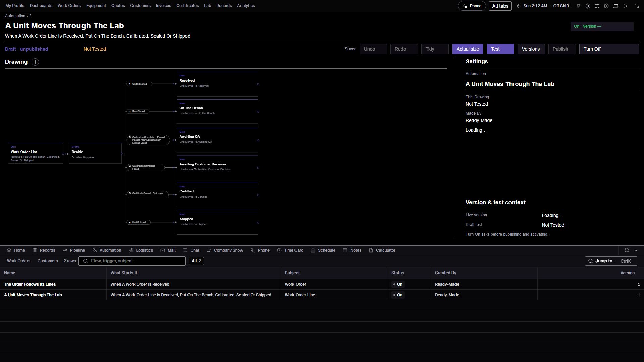Open the Calculator tab

click(x=382, y=250)
